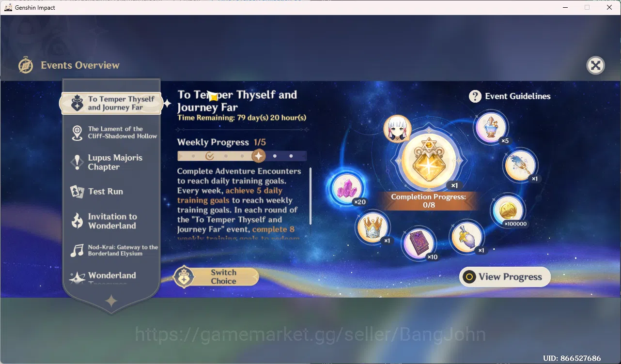Click the View Progress button
Viewport: 621px width, 364px height.
tap(505, 277)
